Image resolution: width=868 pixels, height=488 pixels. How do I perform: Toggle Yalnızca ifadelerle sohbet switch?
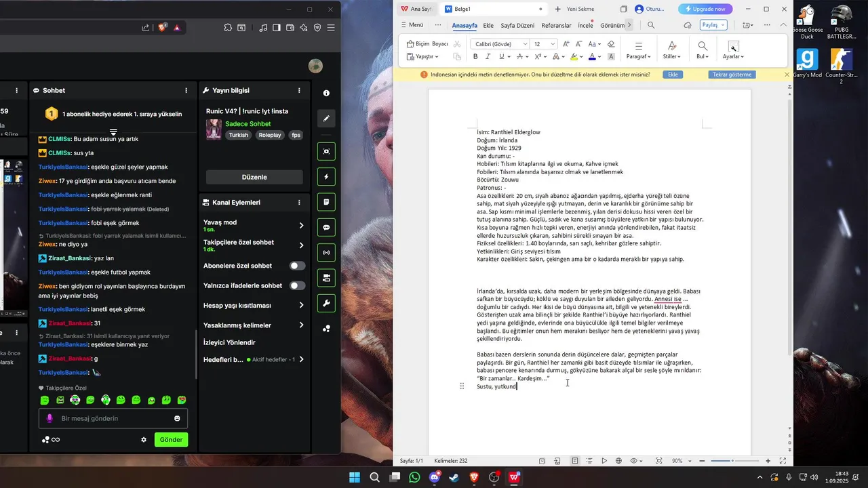click(x=297, y=285)
